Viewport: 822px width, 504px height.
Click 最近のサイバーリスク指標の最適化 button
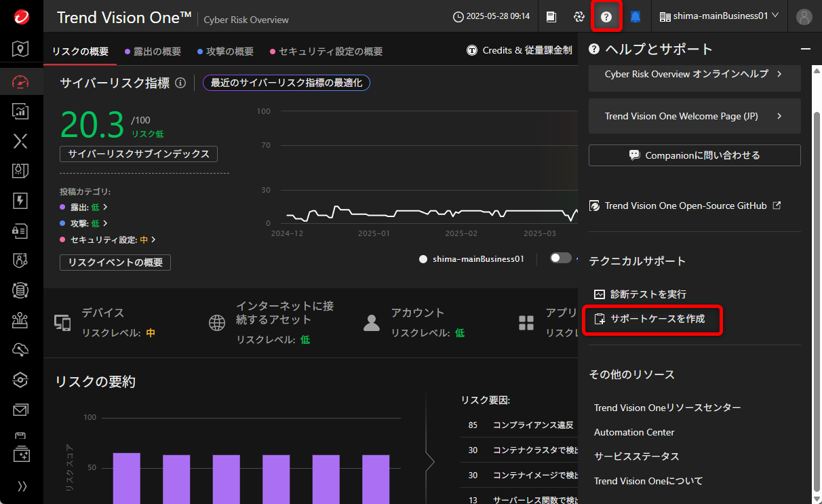[286, 83]
